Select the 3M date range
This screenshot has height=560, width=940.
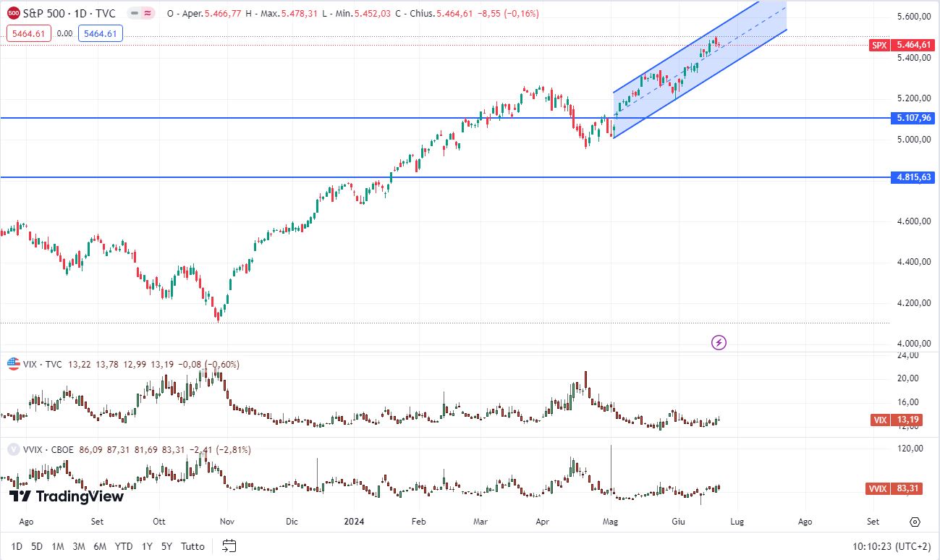point(80,546)
